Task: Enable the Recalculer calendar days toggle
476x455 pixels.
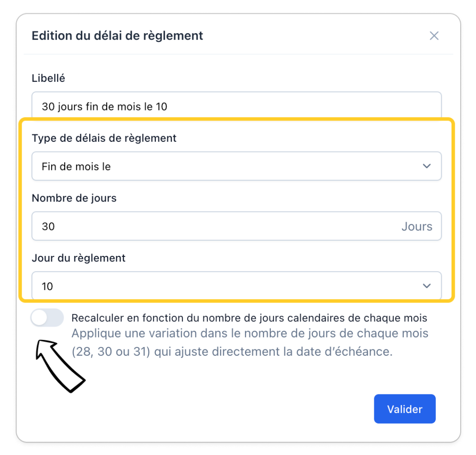Action: (47, 318)
